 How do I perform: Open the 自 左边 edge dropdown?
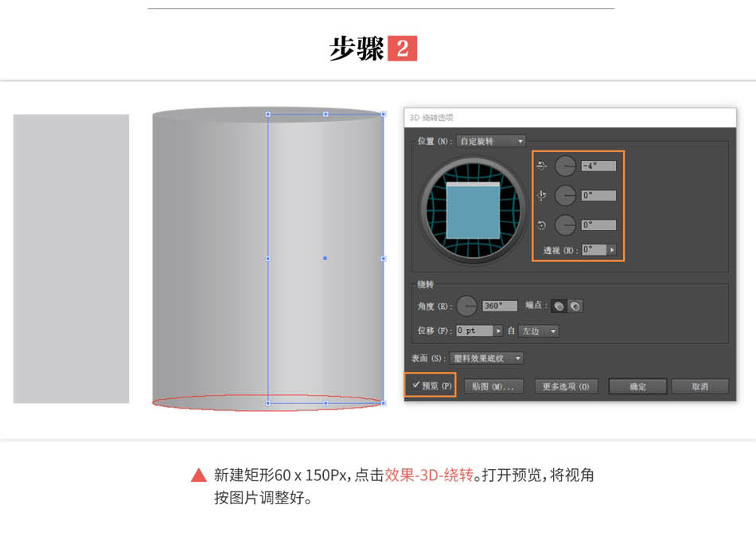[539, 331]
